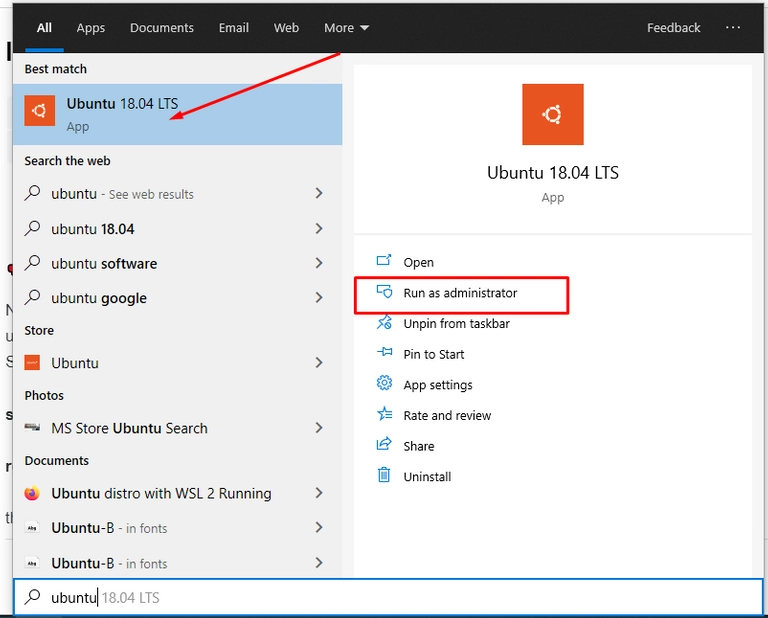Open App settings
768x618 pixels.
[438, 385]
